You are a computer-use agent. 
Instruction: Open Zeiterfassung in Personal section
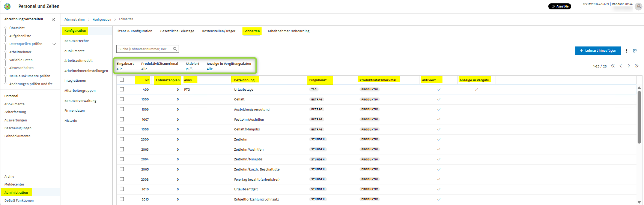[15, 112]
